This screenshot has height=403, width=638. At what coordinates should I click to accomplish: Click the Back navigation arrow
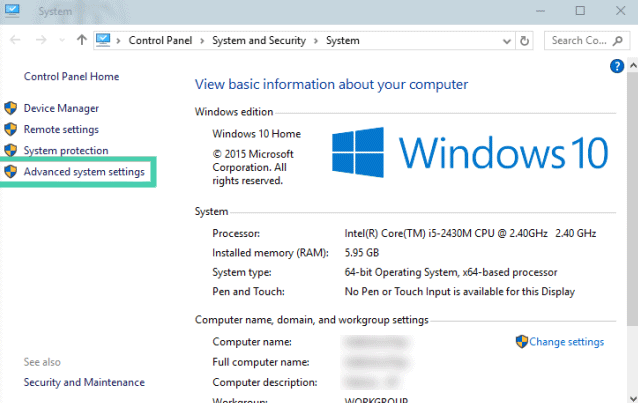click(15, 40)
